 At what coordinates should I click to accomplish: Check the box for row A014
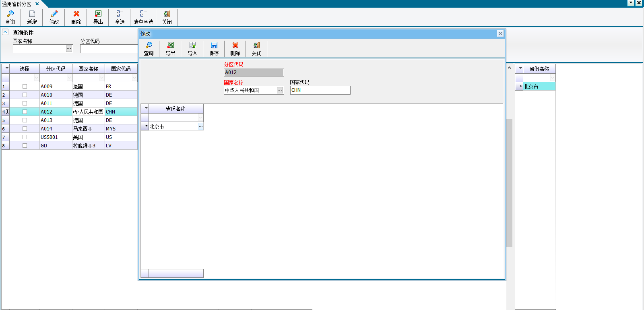point(25,129)
